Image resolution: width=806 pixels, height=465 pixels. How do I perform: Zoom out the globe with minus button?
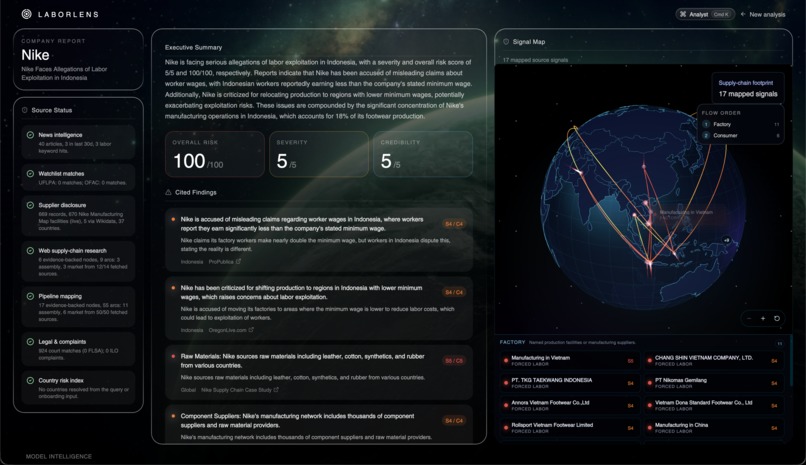click(x=749, y=319)
